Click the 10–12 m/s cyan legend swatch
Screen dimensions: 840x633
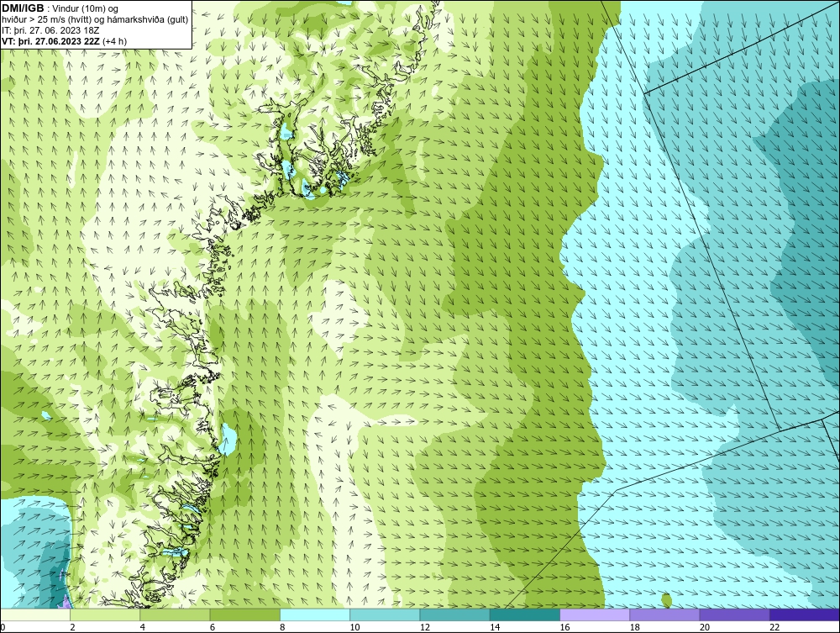tap(385, 615)
